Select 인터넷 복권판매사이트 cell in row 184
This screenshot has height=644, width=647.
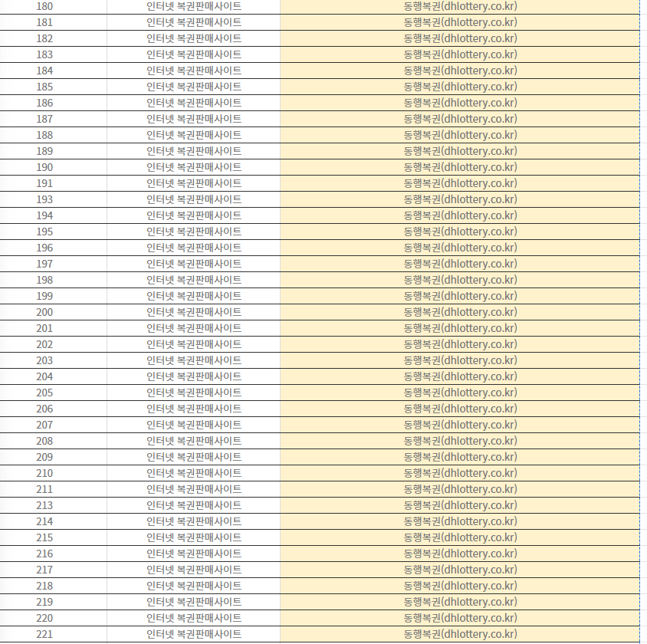(193, 71)
